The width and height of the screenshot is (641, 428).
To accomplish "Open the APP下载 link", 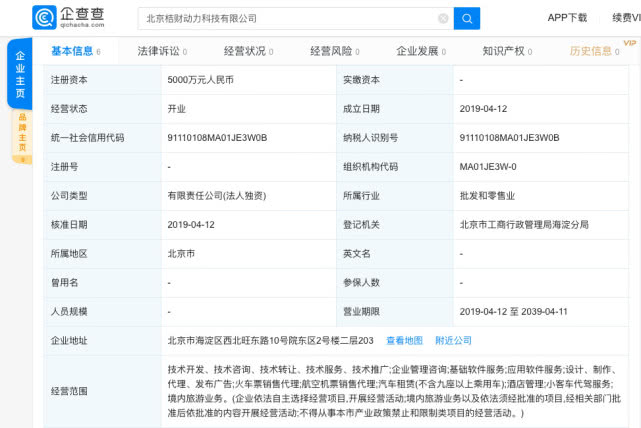I will click(x=567, y=18).
